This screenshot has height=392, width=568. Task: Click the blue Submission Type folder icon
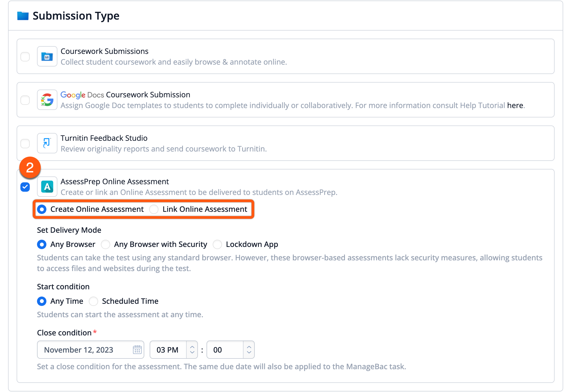(23, 16)
